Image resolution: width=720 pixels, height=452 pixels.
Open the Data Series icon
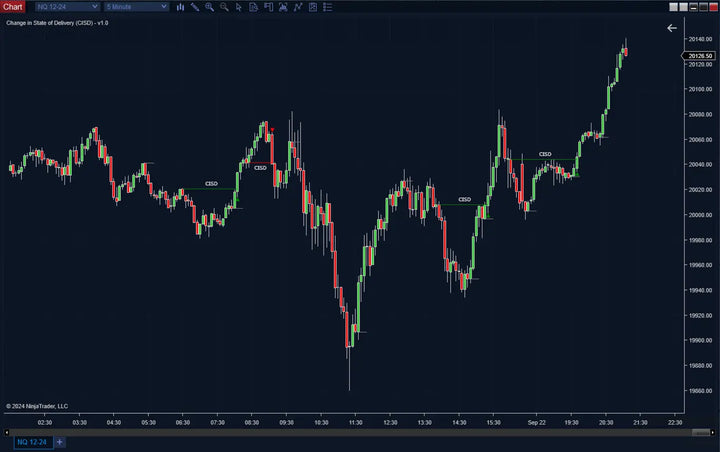(x=255, y=6)
